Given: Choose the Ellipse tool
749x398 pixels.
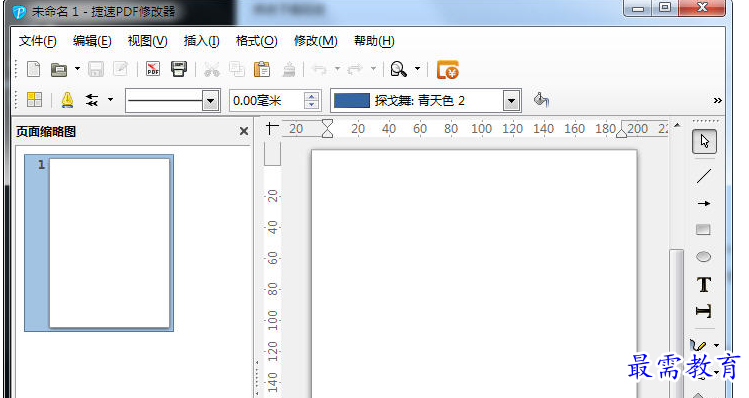Looking at the screenshot, I should [x=703, y=257].
